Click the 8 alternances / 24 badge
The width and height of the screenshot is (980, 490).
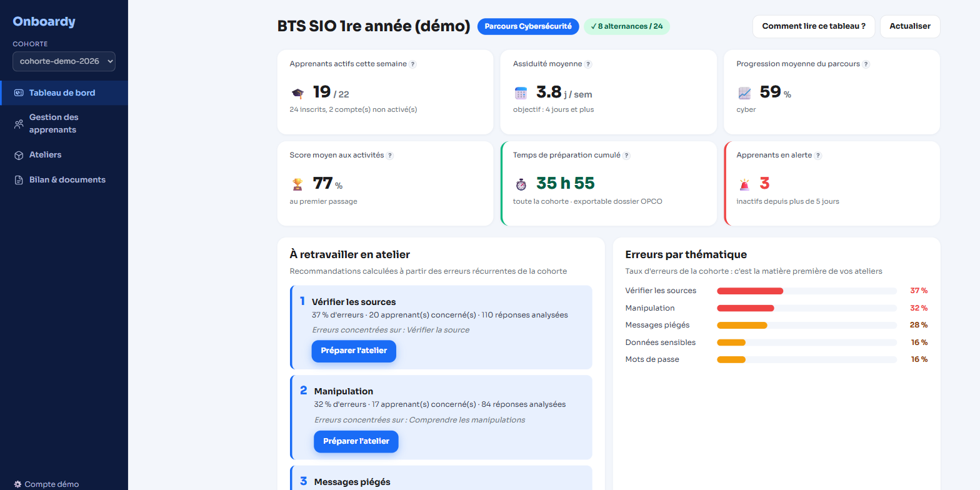627,26
